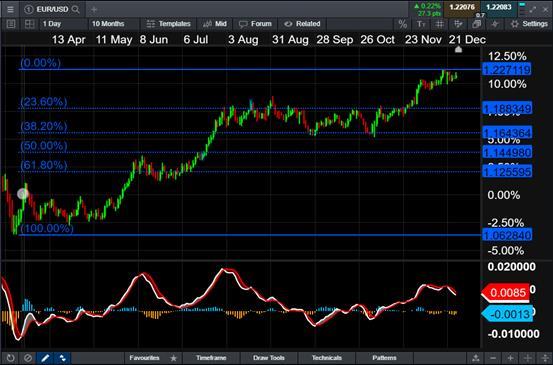Click the export/download chart icon

pyautogui.click(x=476, y=358)
